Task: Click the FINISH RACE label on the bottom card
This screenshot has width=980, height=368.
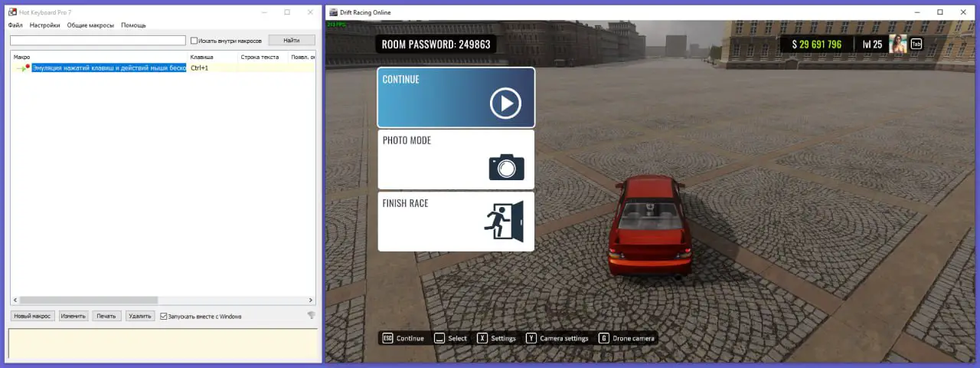Action: (x=405, y=203)
